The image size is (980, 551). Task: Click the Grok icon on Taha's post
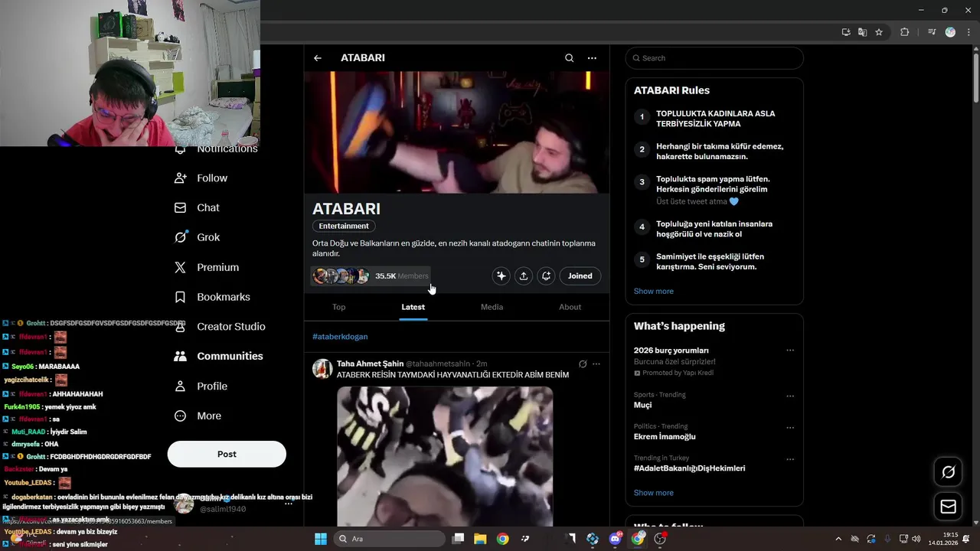(583, 364)
